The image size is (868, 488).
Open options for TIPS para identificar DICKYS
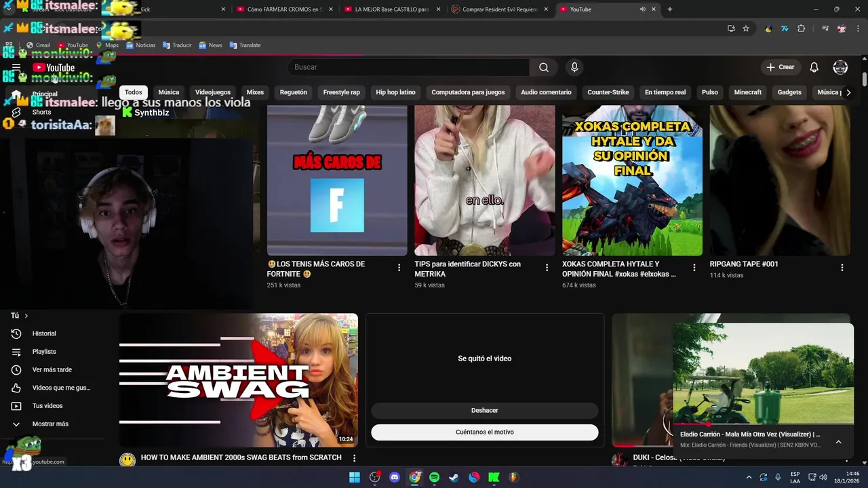(x=547, y=268)
